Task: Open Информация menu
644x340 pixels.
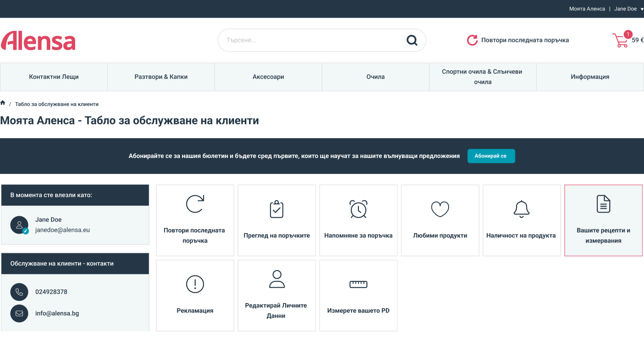Action: 590,77
